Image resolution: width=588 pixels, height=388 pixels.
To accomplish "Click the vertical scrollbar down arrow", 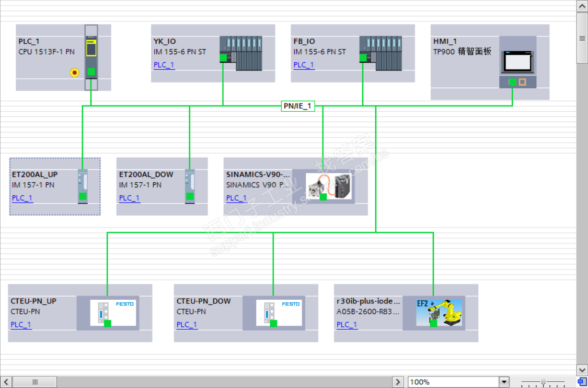I will (582, 370).
